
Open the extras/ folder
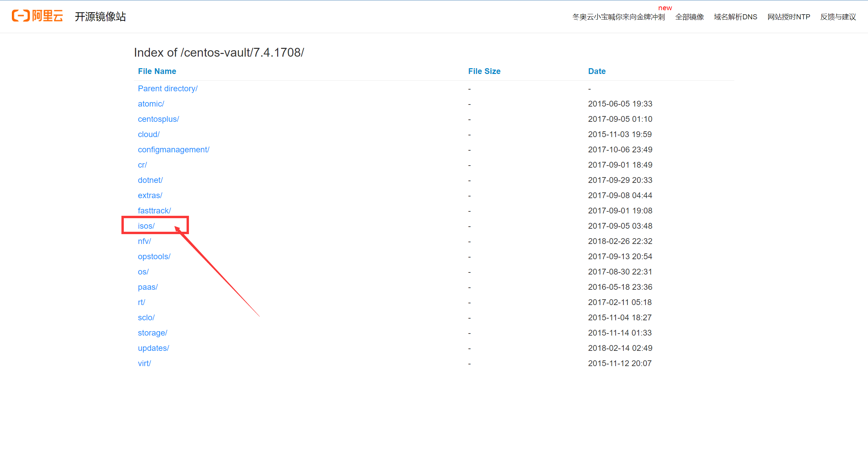pos(150,195)
